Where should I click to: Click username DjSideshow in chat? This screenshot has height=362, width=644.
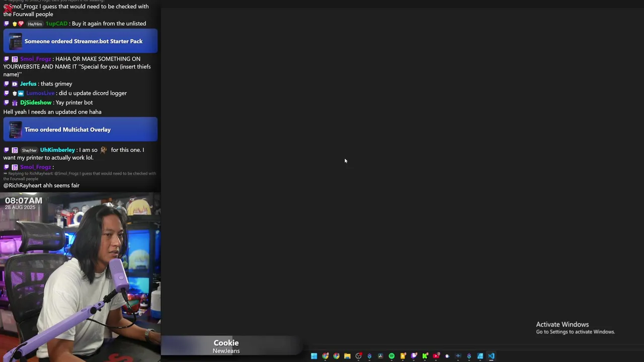pos(36,103)
